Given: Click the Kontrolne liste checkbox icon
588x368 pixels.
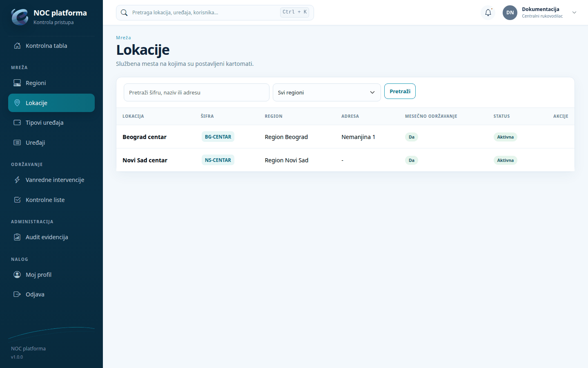Looking at the screenshot, I should click(17, 200).
